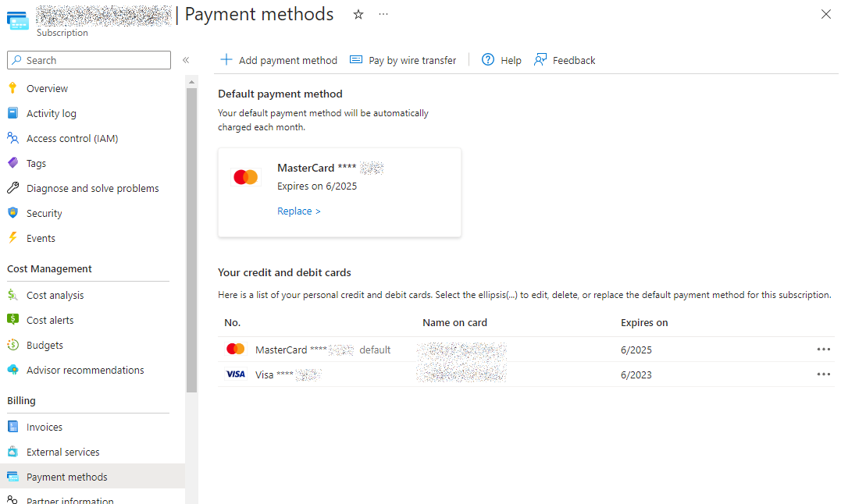
Task: Open the ellipsis menu for the MasterCard row
Action: click(824, 350)
